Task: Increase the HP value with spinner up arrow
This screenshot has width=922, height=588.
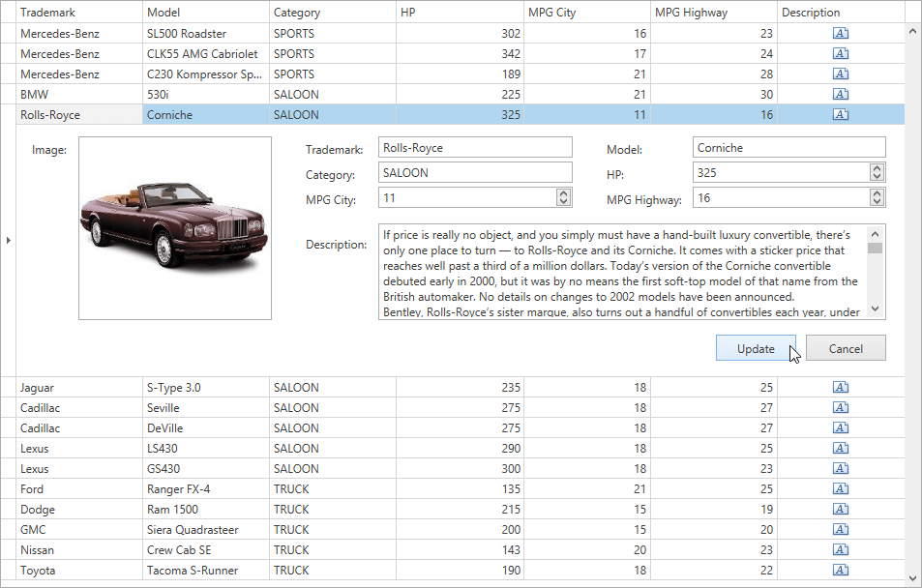Action: click(877, 168)
